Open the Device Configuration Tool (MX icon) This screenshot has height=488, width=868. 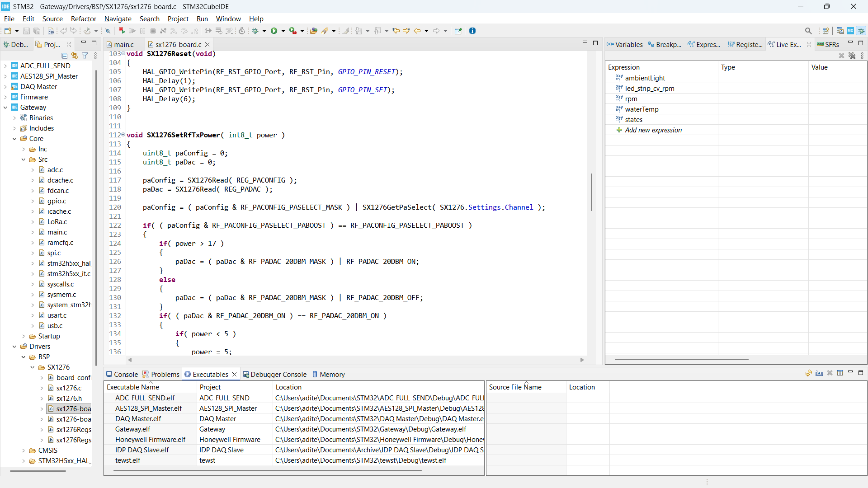tap(851, 30)
